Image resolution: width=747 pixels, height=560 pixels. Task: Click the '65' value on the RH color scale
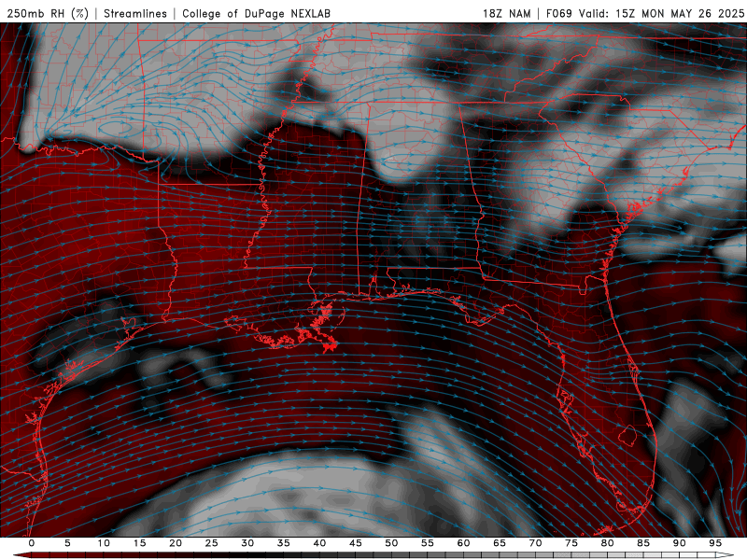(500, 543)
